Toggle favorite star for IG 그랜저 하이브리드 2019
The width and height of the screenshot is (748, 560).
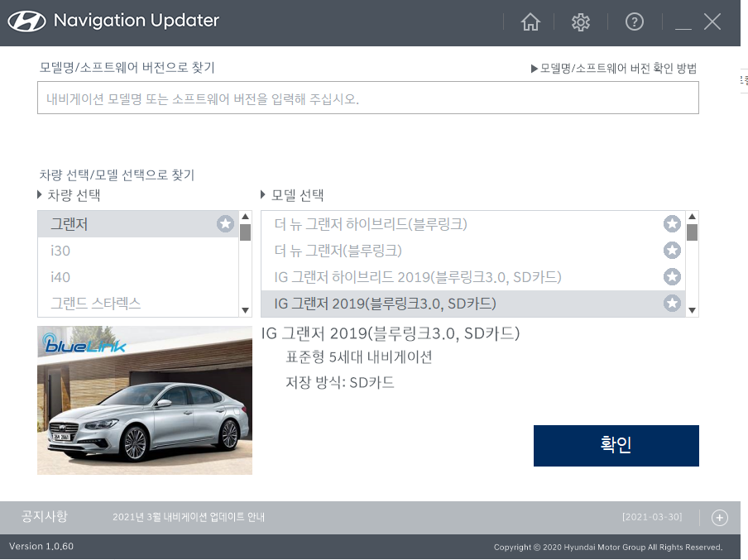click(672, 276)
